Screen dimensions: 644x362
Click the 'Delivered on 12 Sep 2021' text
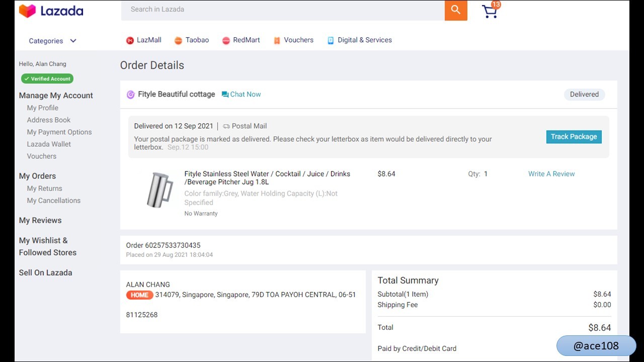click(174, 126)
